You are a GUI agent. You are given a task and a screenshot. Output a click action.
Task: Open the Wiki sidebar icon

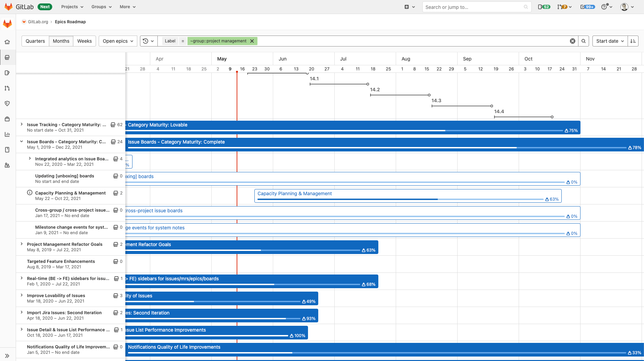click(8, 149)
